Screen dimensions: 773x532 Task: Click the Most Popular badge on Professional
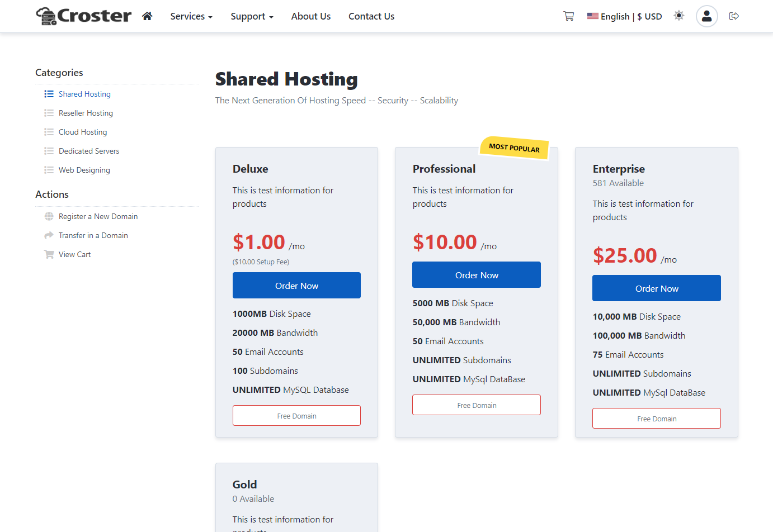pyautogui.click(x=514, y=148)
